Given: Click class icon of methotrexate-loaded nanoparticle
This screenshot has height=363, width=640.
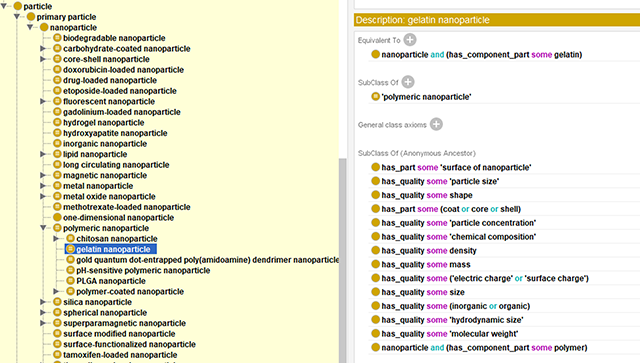Looking at the screenshot, I should pos(57,207).
